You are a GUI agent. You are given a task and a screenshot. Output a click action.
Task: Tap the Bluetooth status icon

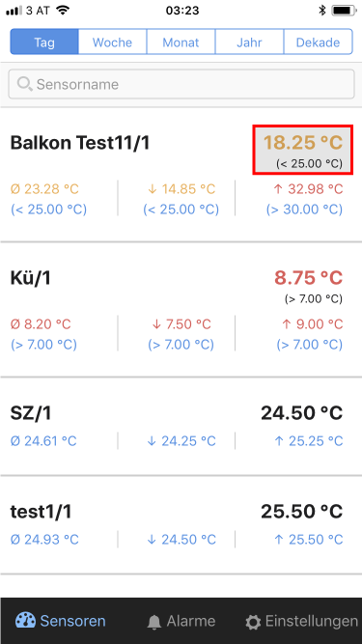[x=322, y=11]
